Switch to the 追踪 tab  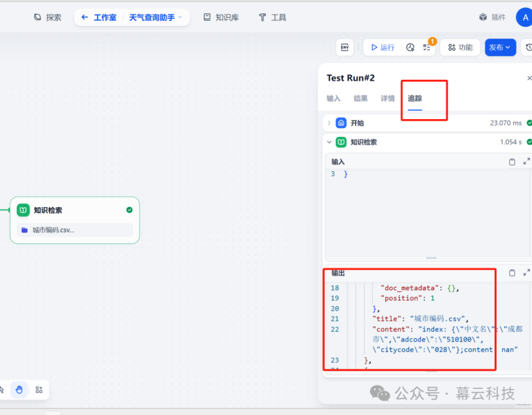coord(415,99)
